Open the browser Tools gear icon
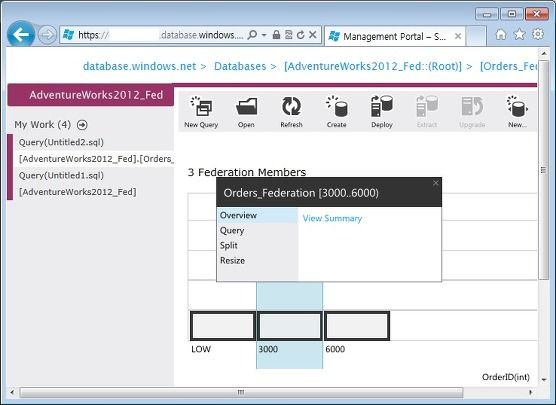The image size is (556, 405). point(538,34)
